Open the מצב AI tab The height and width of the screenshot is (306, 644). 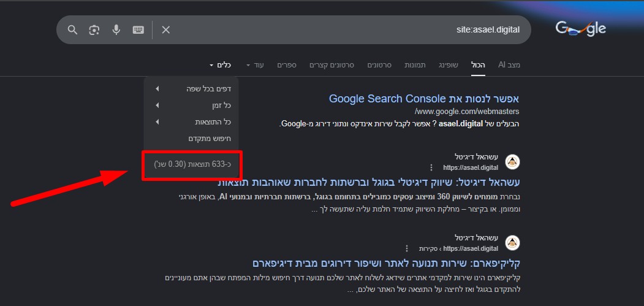point(509,65)
